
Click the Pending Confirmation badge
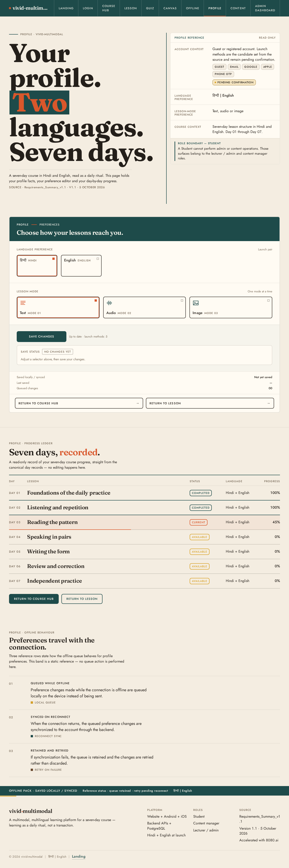234,82
